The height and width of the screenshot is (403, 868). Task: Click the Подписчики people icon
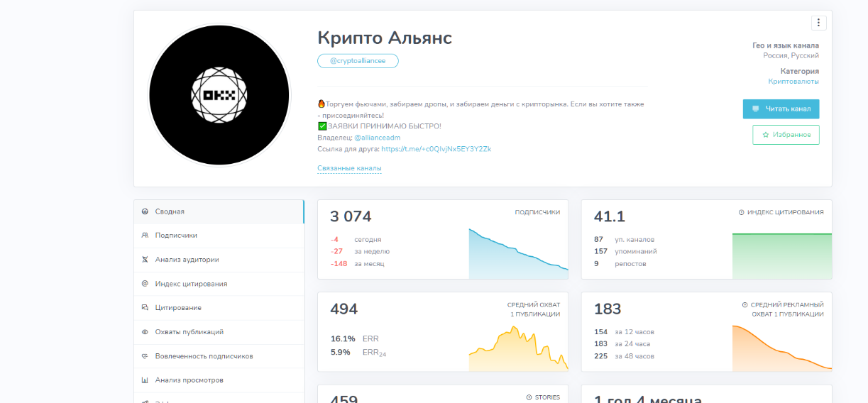[145, 236]
